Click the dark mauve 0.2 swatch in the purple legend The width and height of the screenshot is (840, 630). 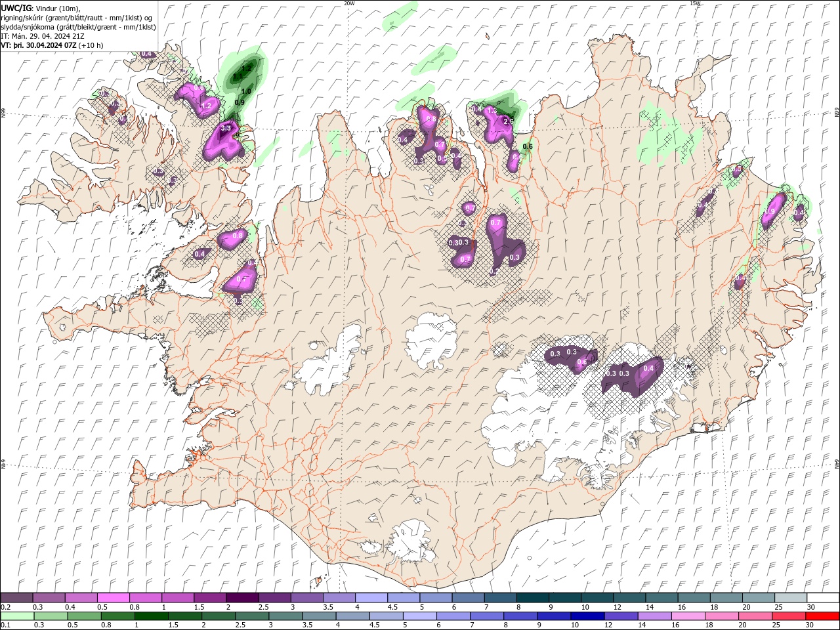(17, 598)
